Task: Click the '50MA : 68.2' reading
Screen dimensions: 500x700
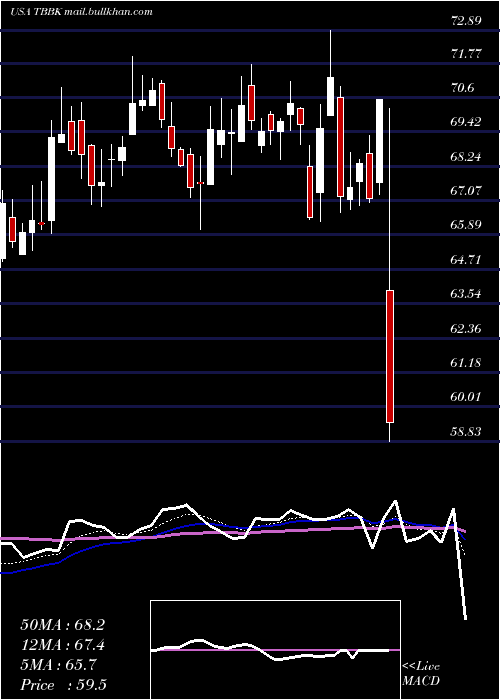Action: (x=62, y=625)
